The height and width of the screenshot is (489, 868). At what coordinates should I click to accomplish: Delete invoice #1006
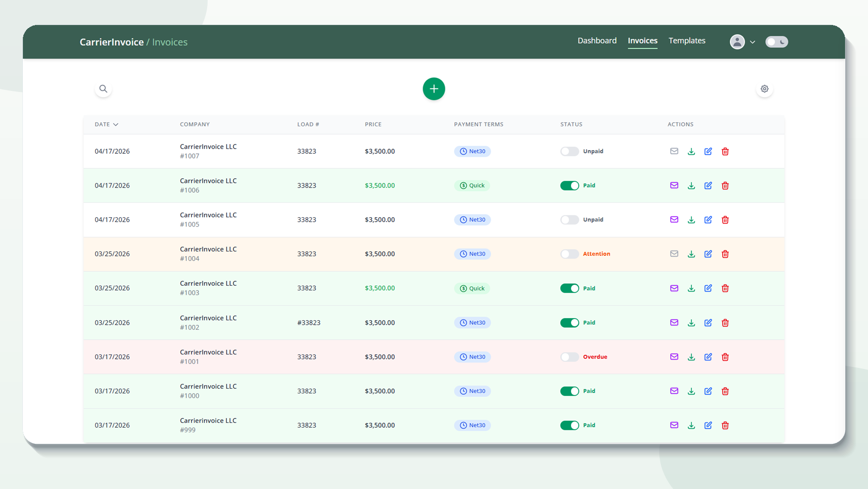click(x=725, y=186)
